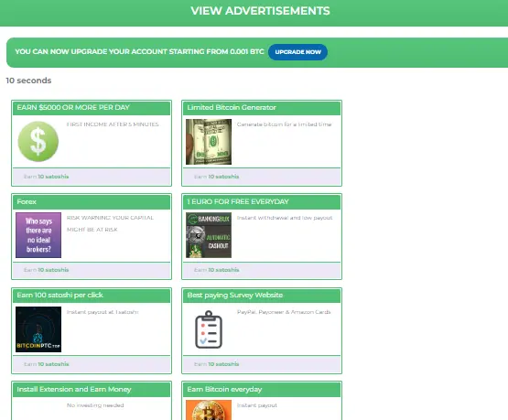508x420 pixels.
Task: Click the 'View Advertisements' page heading
Action: point(260,11)
